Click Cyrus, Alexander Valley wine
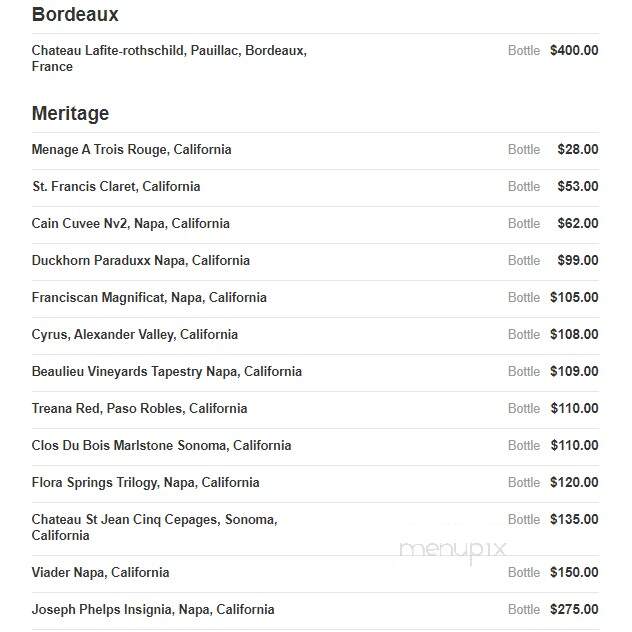632x632 pixels. click(x=135, y=335)
